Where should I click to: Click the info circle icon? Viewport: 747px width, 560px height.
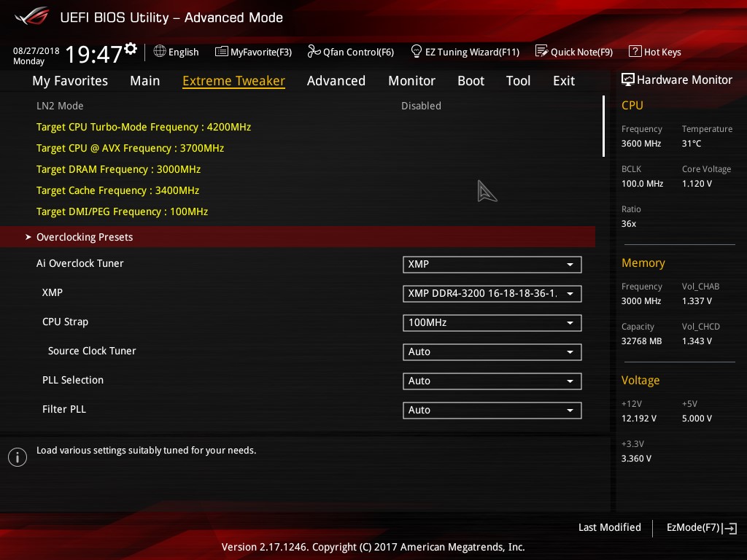tap(18, 457)
